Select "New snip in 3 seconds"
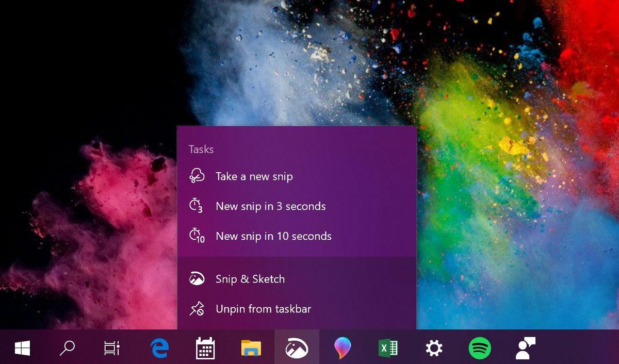The image size is (619, 364). point(270,206)
